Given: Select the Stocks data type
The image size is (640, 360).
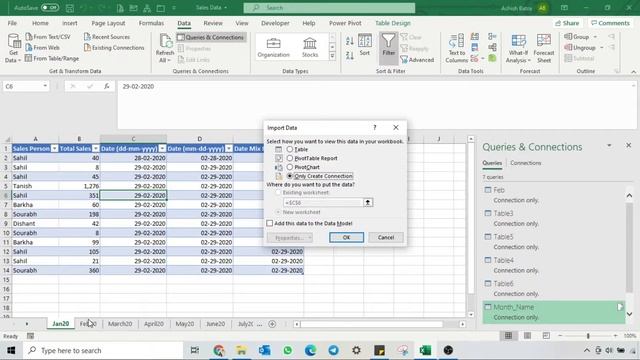Looking at the screenshot, I should [x=310, y=47].
